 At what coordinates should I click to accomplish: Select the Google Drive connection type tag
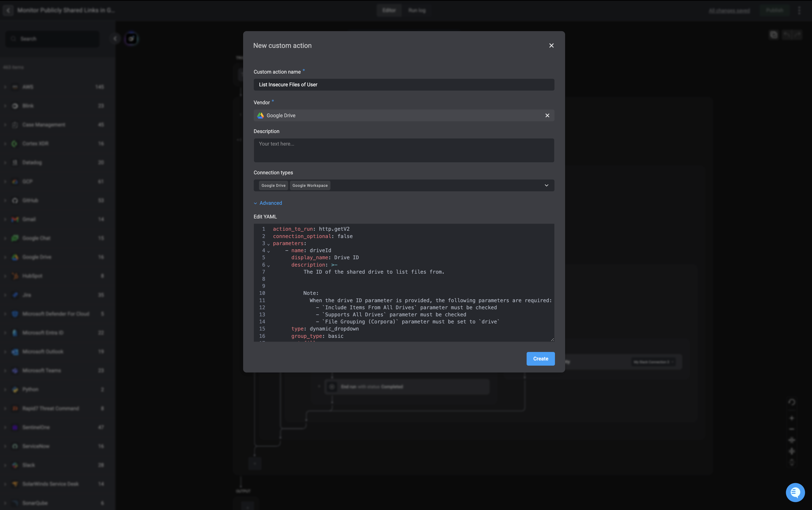273,185
